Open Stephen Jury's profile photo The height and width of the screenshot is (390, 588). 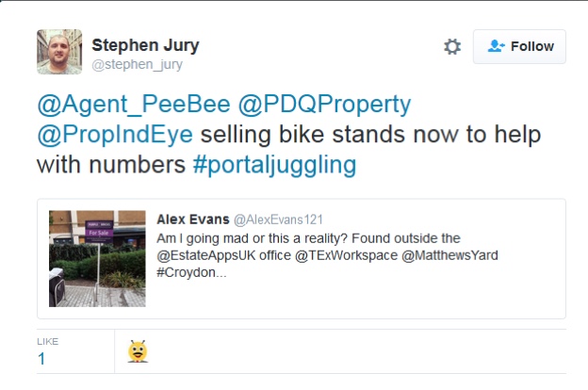58,51
